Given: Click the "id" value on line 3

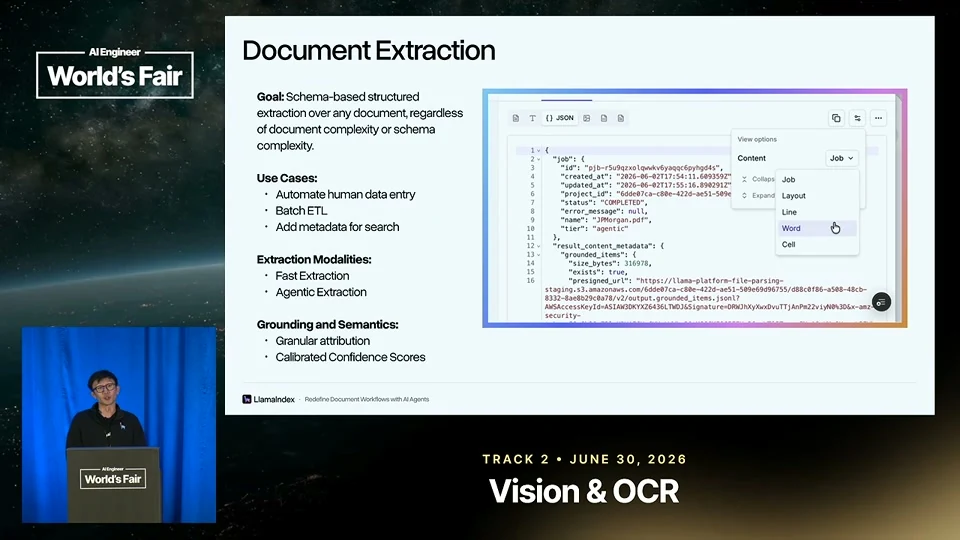Looking at the screenshot, I should [653, 168].
